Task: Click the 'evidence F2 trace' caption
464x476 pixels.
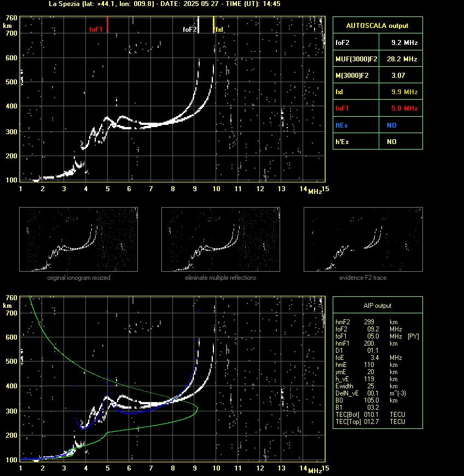Action: coord(363,278)
